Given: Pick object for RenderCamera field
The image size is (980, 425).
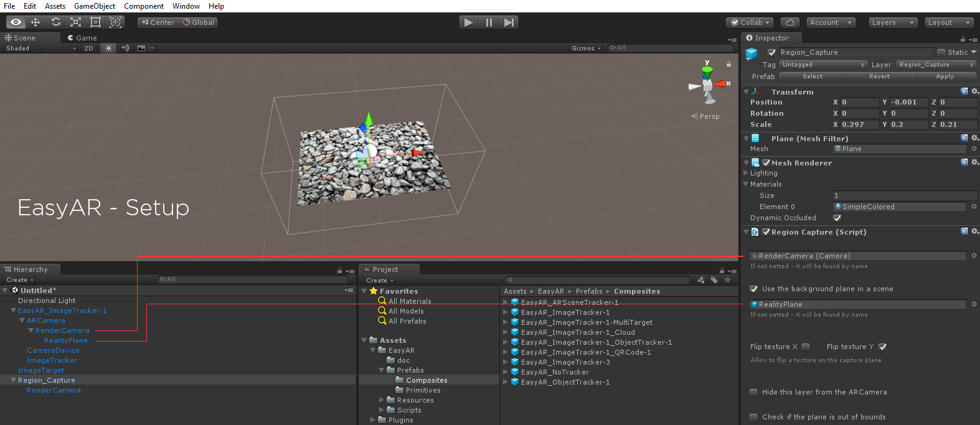Looking at the screenshot, I should pos(974,256).
